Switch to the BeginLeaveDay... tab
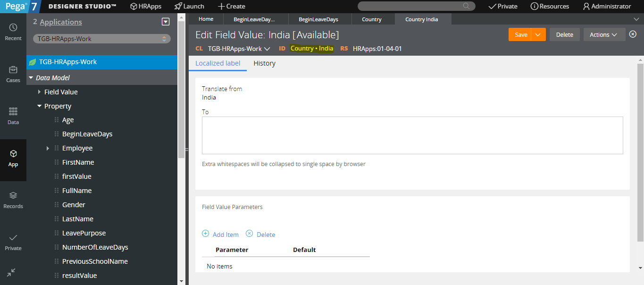Viewport: 644px width, 285px height. tap(254, 19)
